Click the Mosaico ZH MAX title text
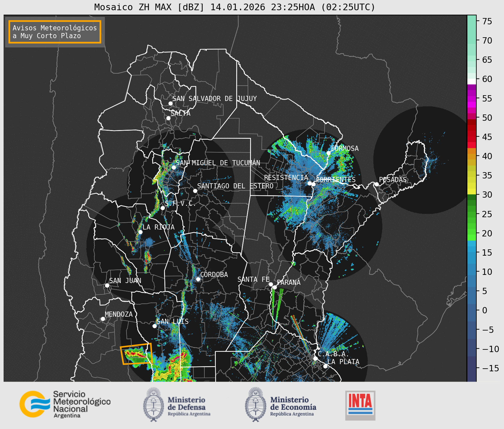Screen dimensions: 504x429 235,7
